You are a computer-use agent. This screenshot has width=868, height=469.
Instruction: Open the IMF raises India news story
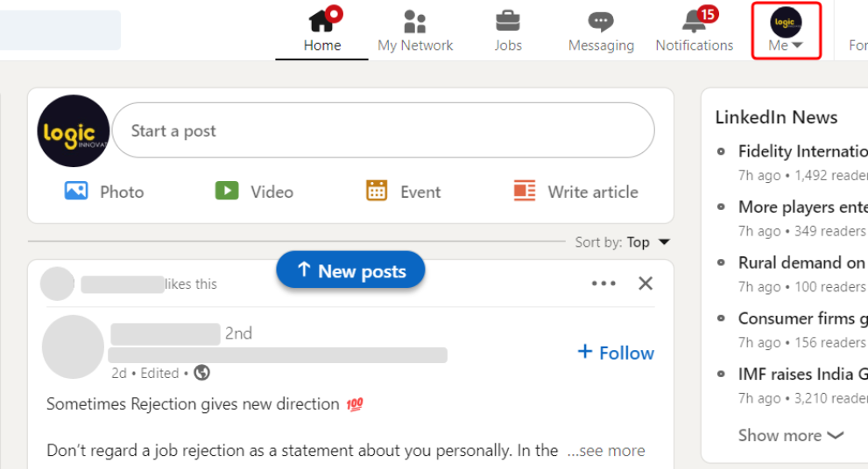click(802, 374)
